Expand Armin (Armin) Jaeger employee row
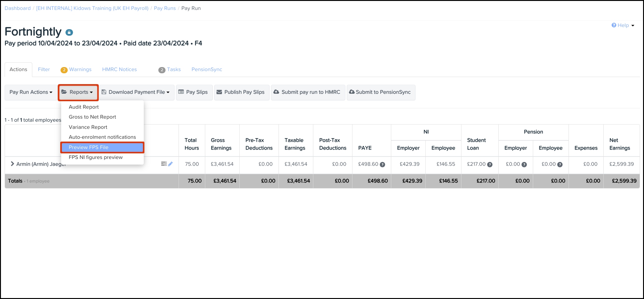Screen dimensions: 644x299 tap(12, 164)
